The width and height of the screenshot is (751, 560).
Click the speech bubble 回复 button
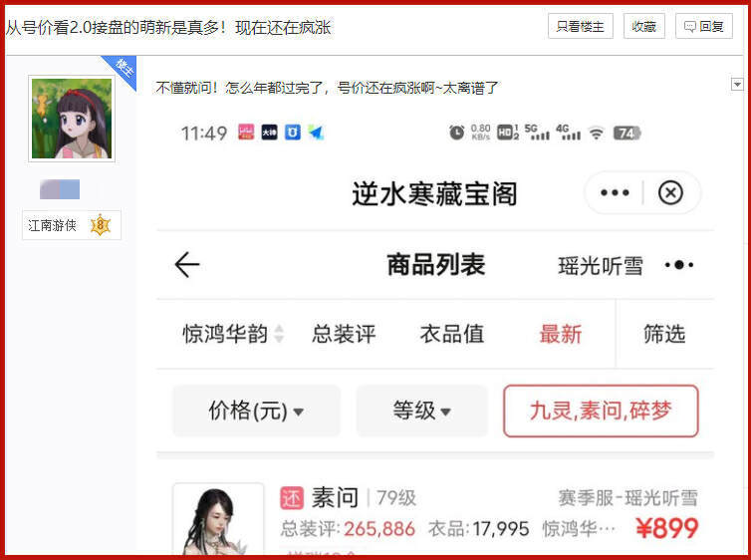(703, 26)
